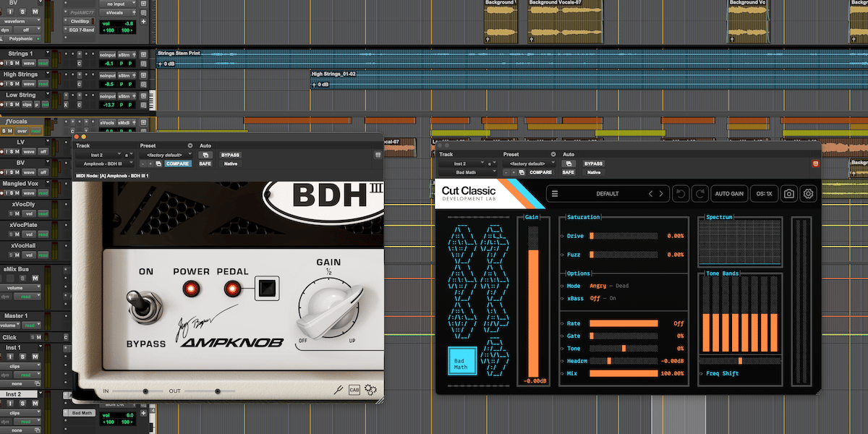The height and width of the screenshot is (434, 868).
Task: Solo the Vocals folder track
Action: (x=4, y=131)
